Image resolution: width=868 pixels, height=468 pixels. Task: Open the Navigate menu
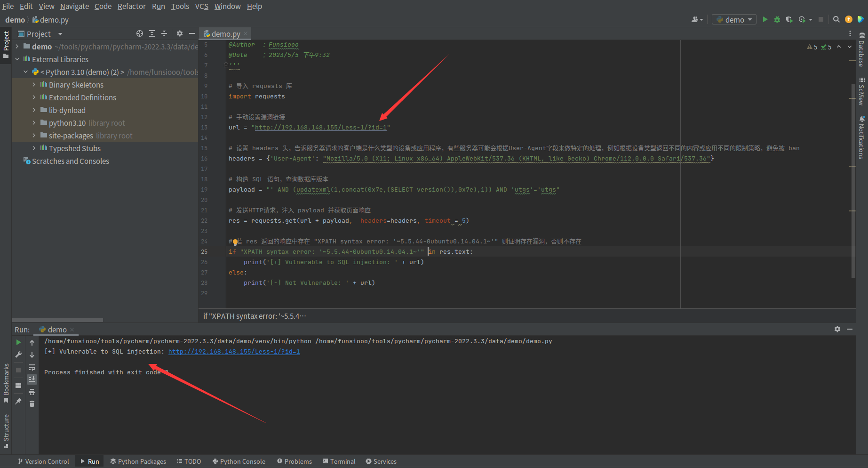coord(74,6)
